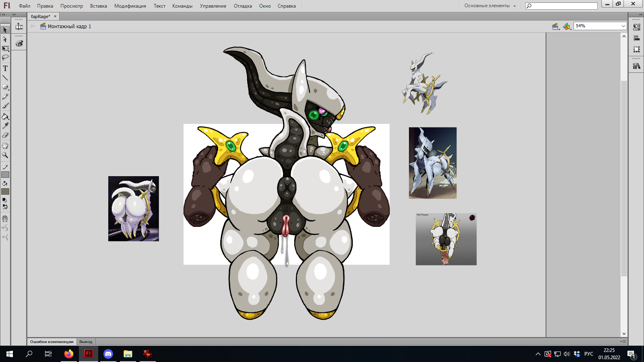Click the Монтажный кадр 1 scene label
The image size is (644, 362).
pos(69,27)
